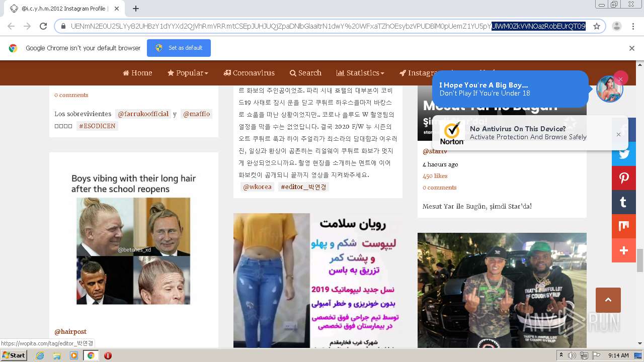Open #editor_박연경 hashtag tag
Viewport: 644px width, 362px height.
pyautogui.click(x=303, y=187)
